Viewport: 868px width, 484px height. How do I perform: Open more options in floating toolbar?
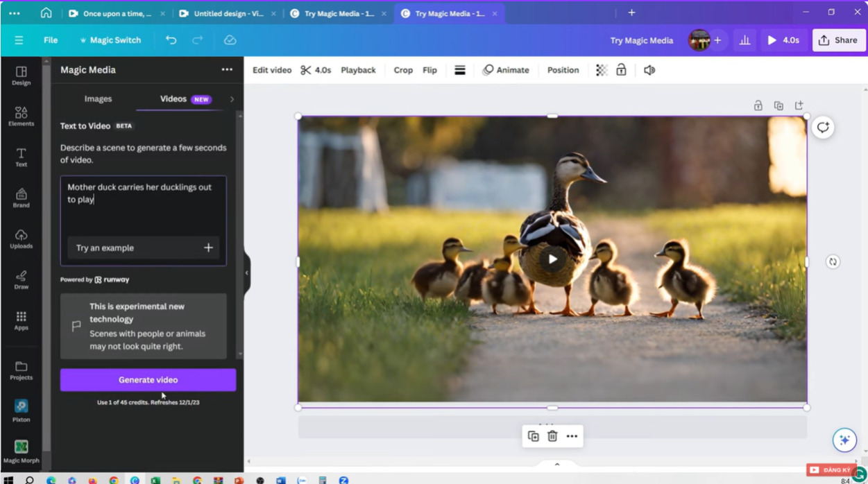point(572,436)
